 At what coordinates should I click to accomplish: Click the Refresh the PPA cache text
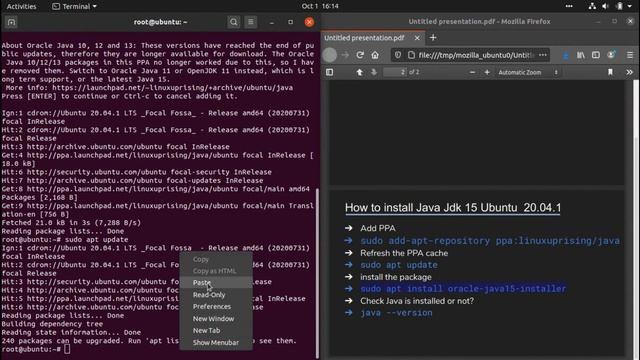point(404,253)
